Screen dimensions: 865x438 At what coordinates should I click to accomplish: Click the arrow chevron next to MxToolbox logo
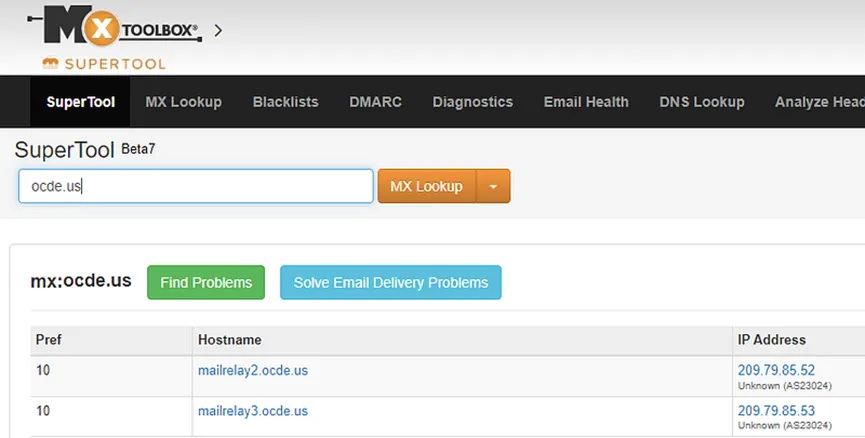(218, 30)
